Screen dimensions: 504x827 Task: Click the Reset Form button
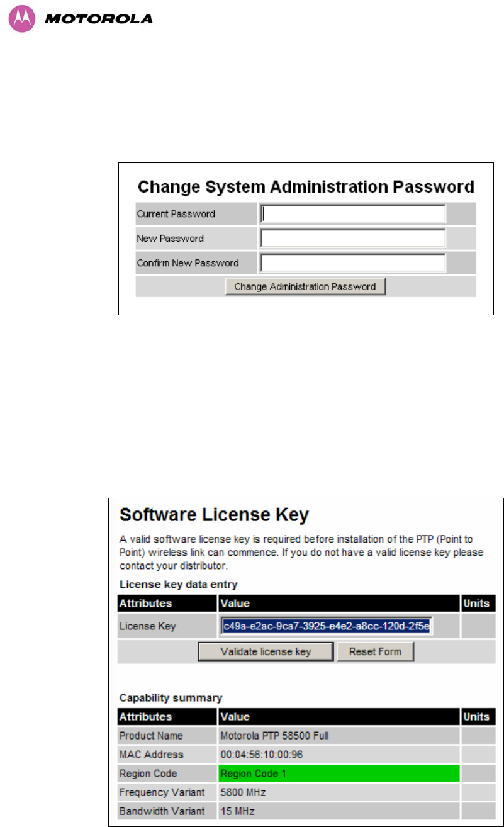(x=375, y=651)
